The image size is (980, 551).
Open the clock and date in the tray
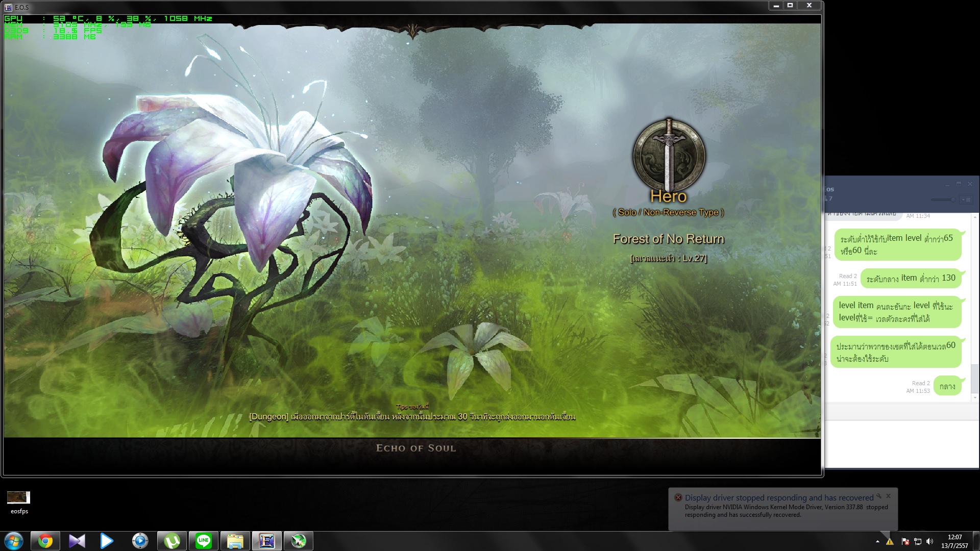click(954, 541)
